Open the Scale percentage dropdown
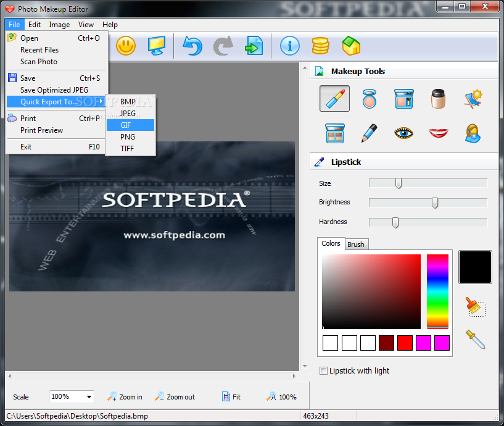 89,397
